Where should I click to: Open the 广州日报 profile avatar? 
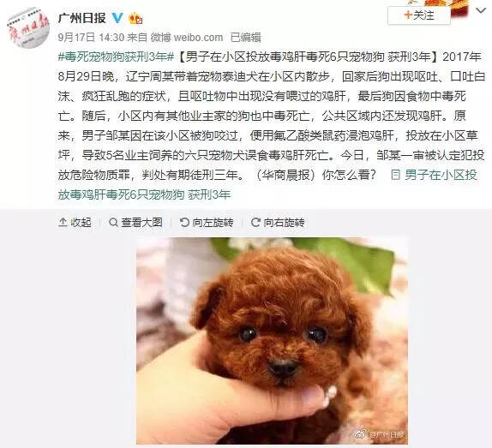point(28,27)
